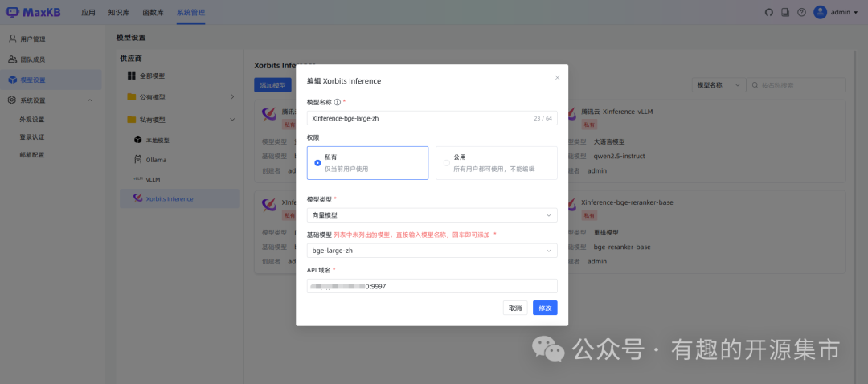This screenshot has width=868, height=384.
Task: Click the 私有模型 folder icon
Action: pyautogui.click(x=131, y=120)
